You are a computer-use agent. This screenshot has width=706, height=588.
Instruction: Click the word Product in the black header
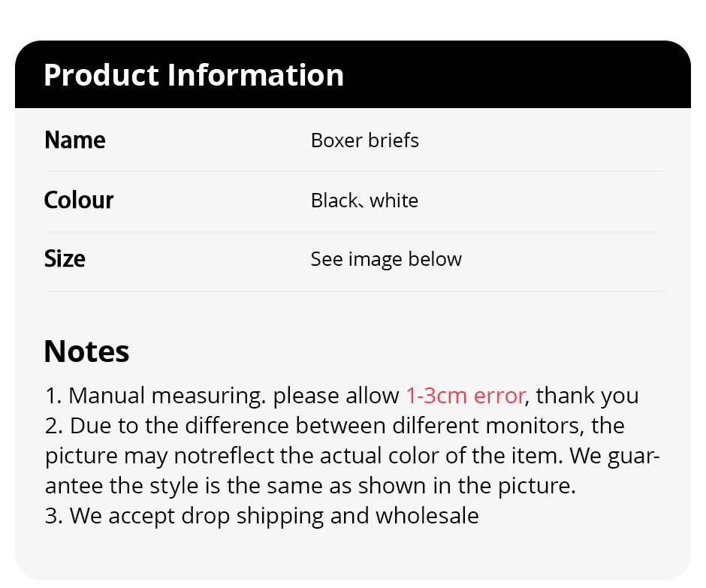point(101,75)
